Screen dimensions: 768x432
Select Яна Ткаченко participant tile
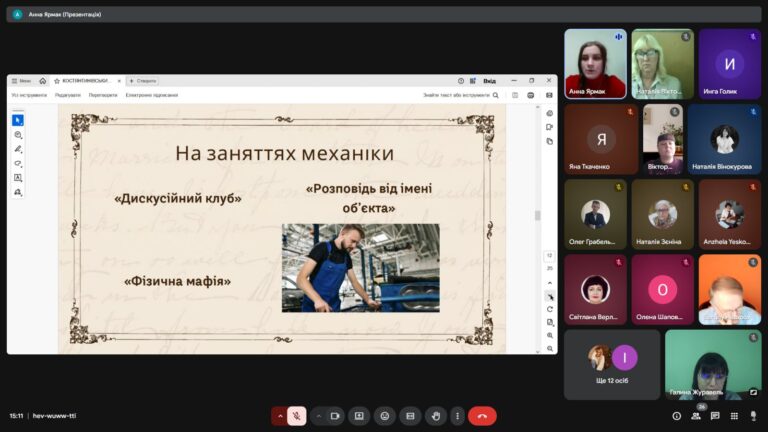point(601,139)
